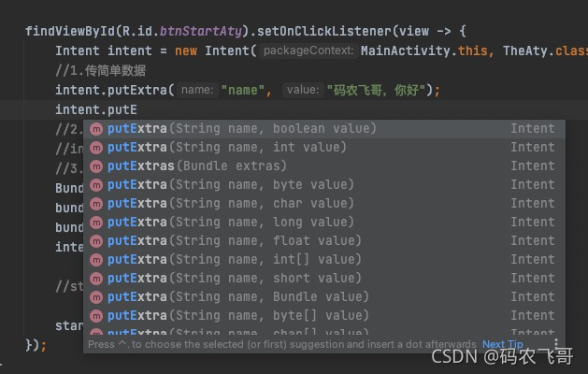
Task: Click the new keyword before Intent
Action: coord(186,50)
